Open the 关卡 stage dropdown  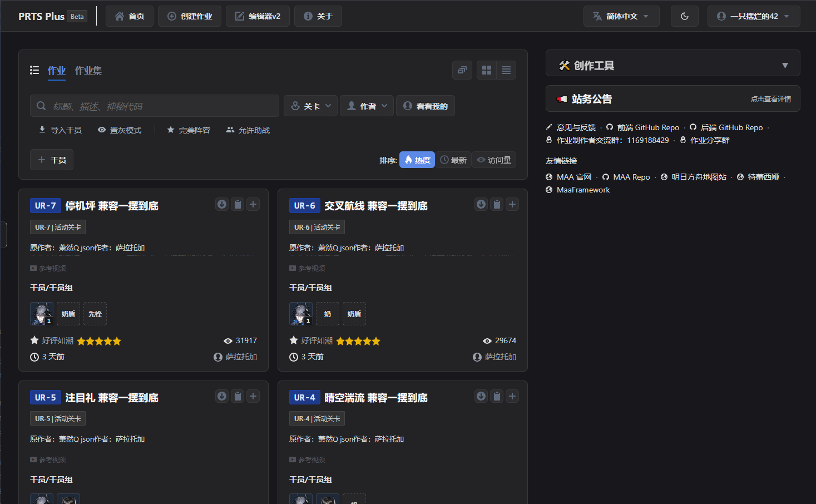pyautogui.click(x=311, y=106)
